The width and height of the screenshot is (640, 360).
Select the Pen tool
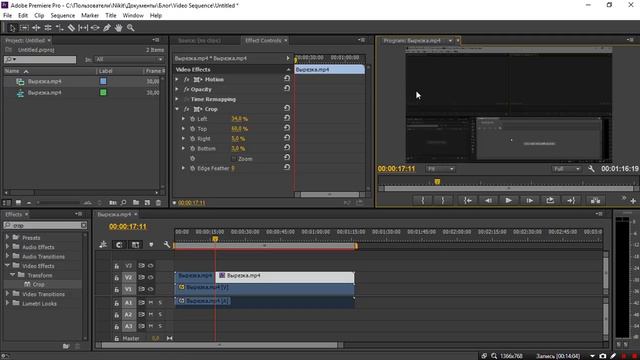point(107,28)
